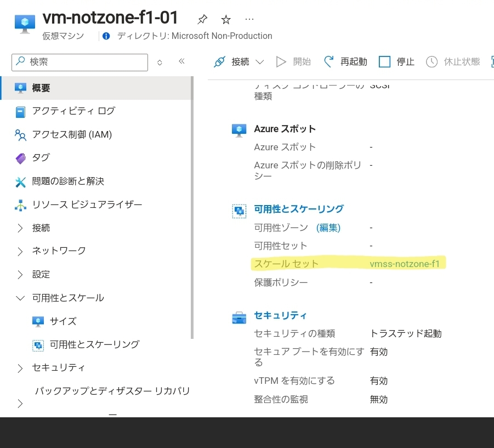
Task: Click into the 検索 search field
Action: (80, 63)
